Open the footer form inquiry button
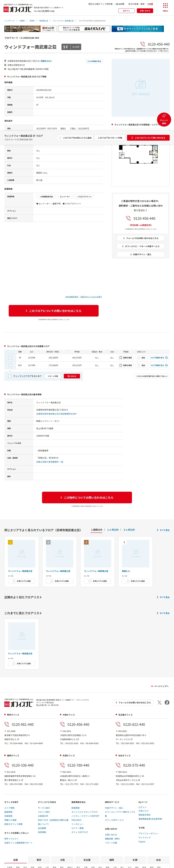The image size is (174, 868). [x=133, y=703]
